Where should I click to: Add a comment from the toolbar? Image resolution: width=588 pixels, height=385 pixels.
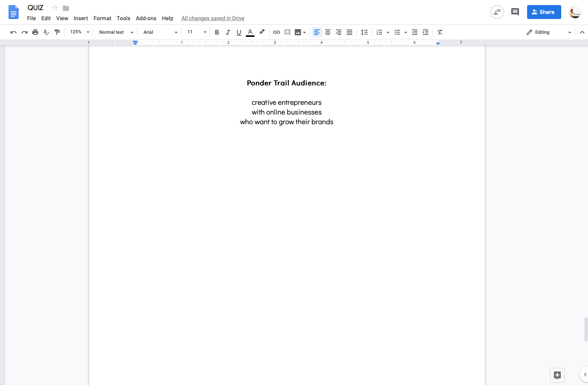click(x=287, y=32)
